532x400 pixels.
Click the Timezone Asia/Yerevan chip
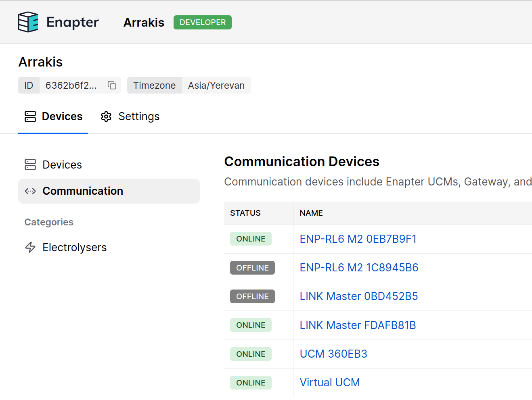click(189, 85)
